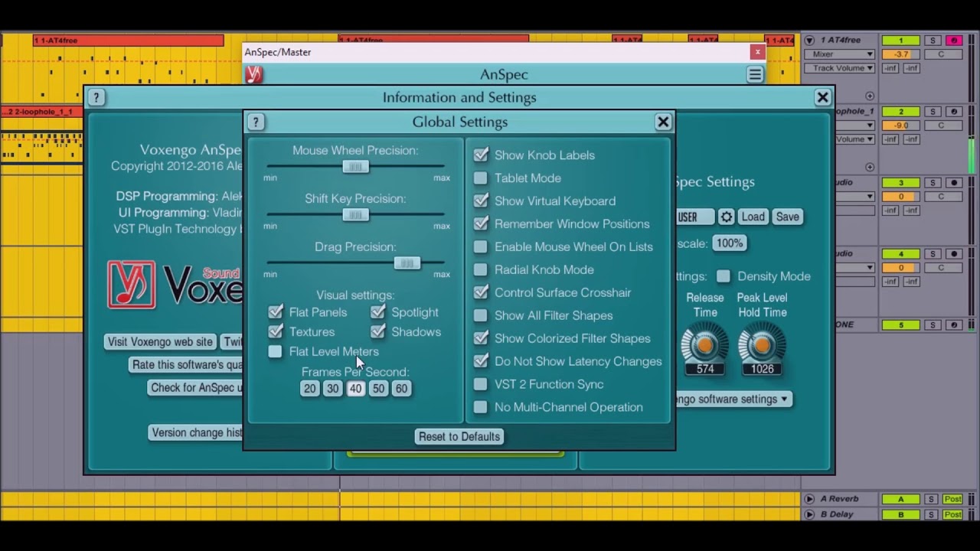Set frames per second to 30
Image resolution: width=980 pixels, height=551 pixels.
[x=332, y=389]
